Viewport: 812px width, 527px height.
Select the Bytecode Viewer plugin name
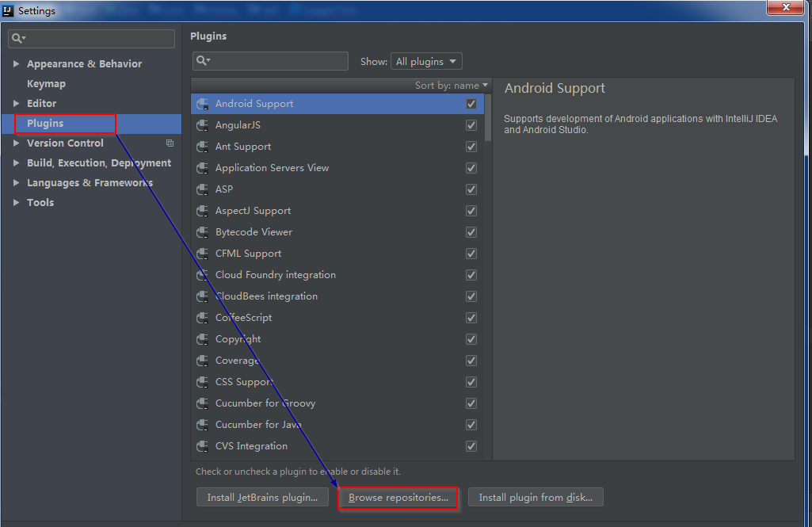254,232
